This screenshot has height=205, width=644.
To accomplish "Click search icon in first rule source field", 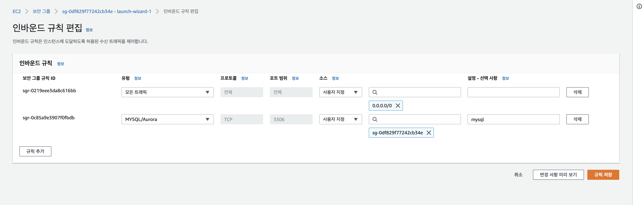I will coord(375,92).
